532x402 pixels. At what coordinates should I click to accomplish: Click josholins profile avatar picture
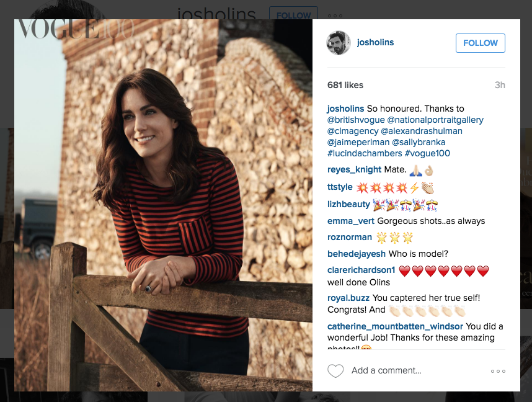tap(339, 43)
